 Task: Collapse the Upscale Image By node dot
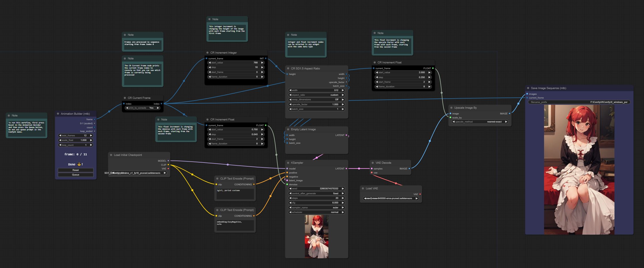[451, 108]
